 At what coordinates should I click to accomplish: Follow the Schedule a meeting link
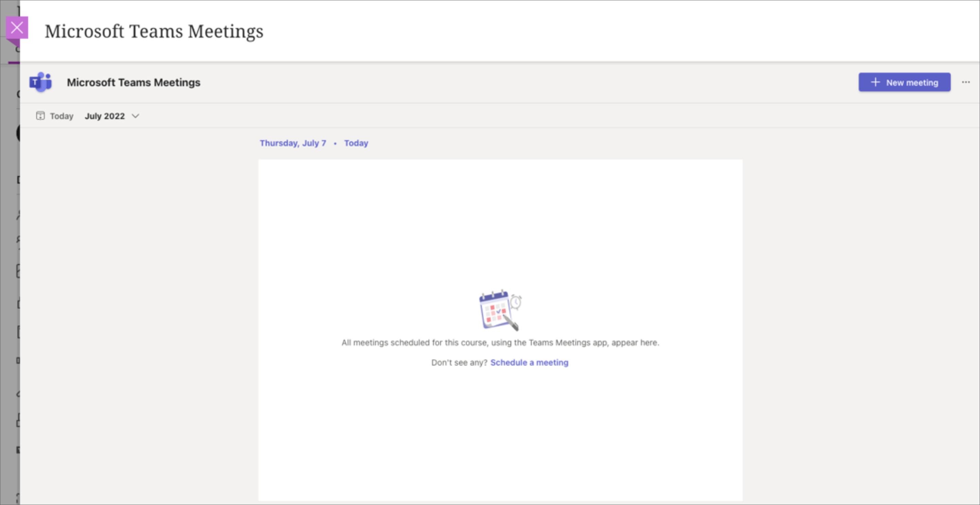[x=529, y=362]
